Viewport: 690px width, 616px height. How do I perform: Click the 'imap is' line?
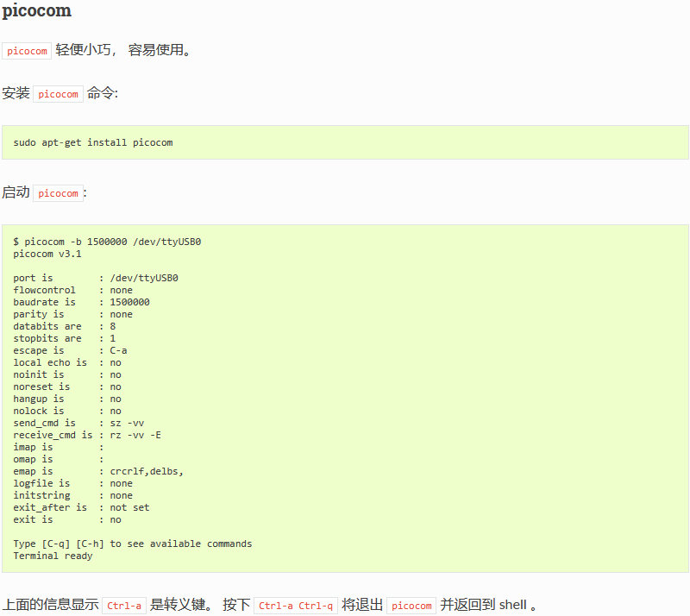pyautogui.click(x=58, y=448)
